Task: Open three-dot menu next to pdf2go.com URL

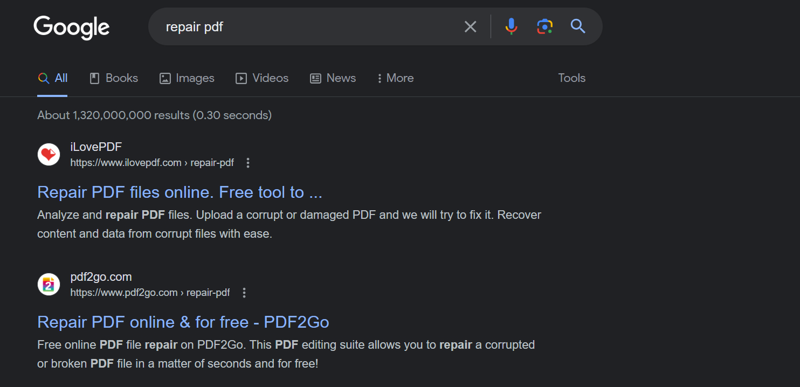Action: tap(244, 293)
